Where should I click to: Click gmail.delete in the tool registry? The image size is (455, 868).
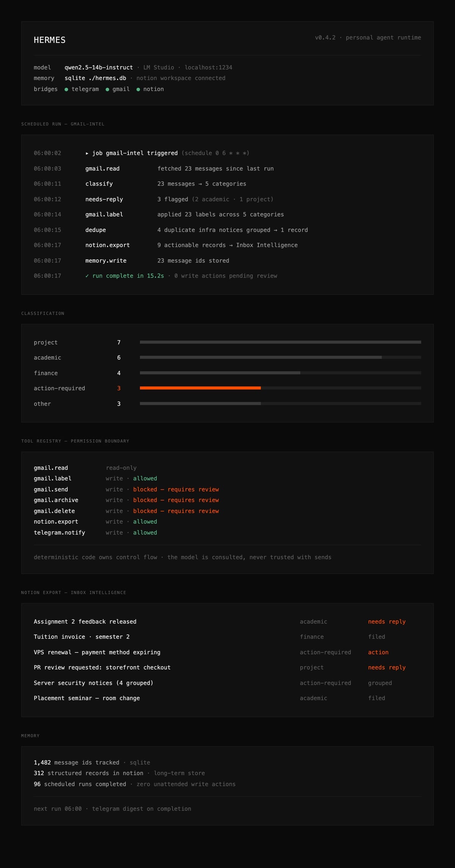[54, 511]
